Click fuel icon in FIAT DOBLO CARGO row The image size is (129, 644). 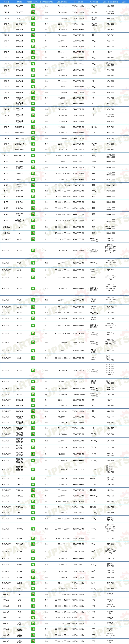click(x=33, y=167)
